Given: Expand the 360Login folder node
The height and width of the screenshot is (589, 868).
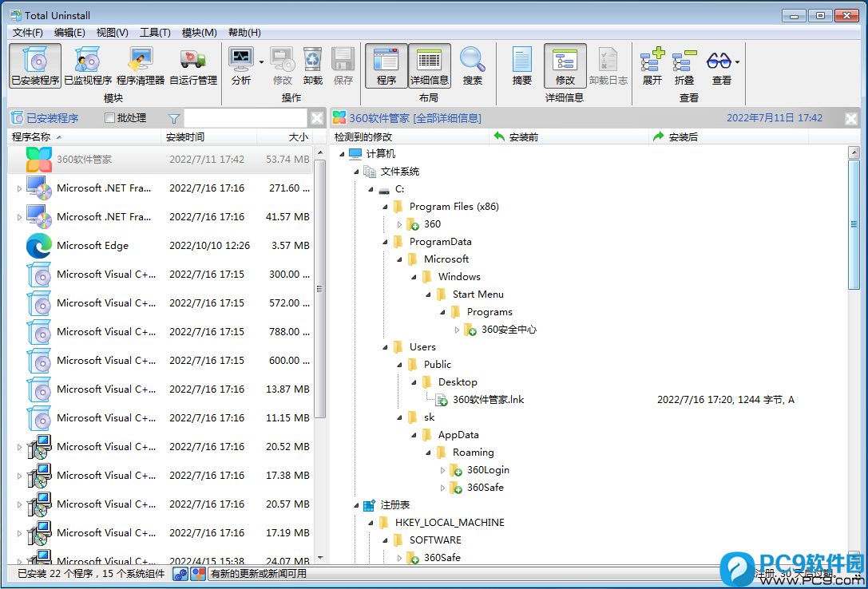Looking at the screenshot, I should point(442,470).
